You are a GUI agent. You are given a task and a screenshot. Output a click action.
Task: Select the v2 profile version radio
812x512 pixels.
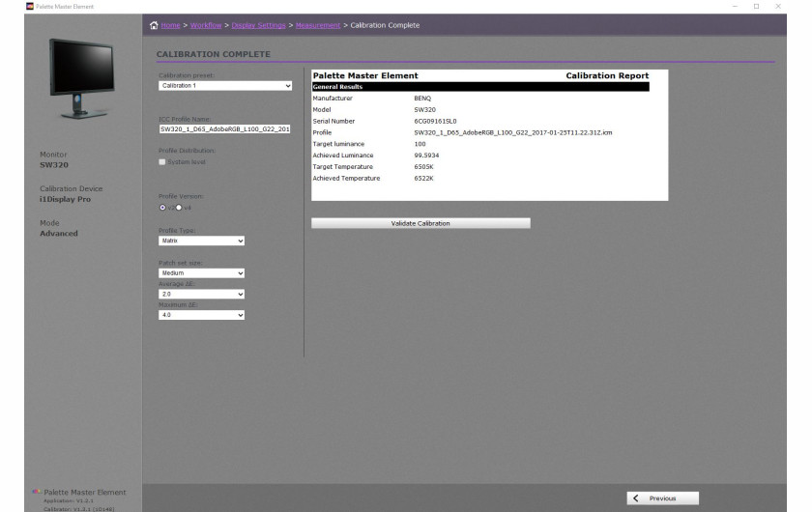pyautogui.click(x=162, y=208)
